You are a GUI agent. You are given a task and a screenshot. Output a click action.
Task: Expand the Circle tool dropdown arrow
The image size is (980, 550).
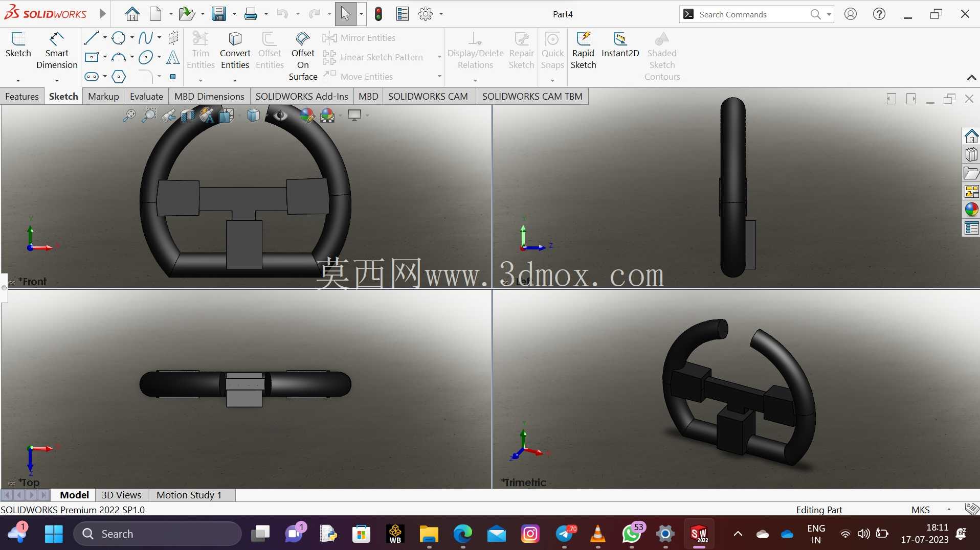[x=132, y=38]
